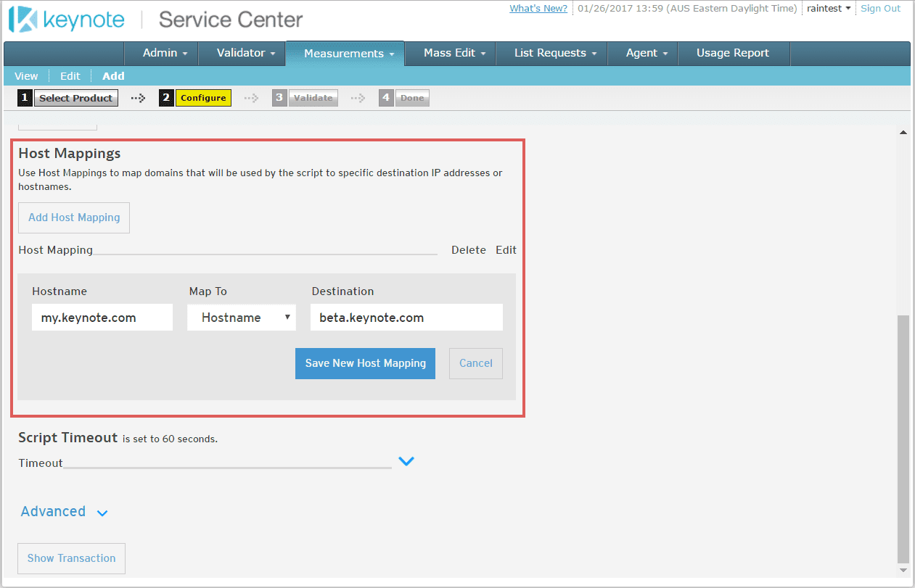Expand the Timeout chevron
Image resolution: width=915 pixels, height=588 pixels.
pyautogui.click(x=406, y=461)
